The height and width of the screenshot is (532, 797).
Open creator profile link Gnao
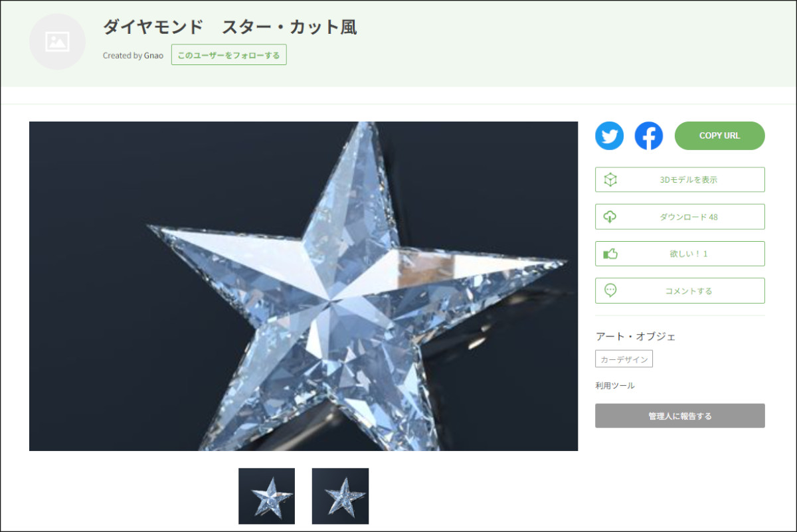point(153,56)
